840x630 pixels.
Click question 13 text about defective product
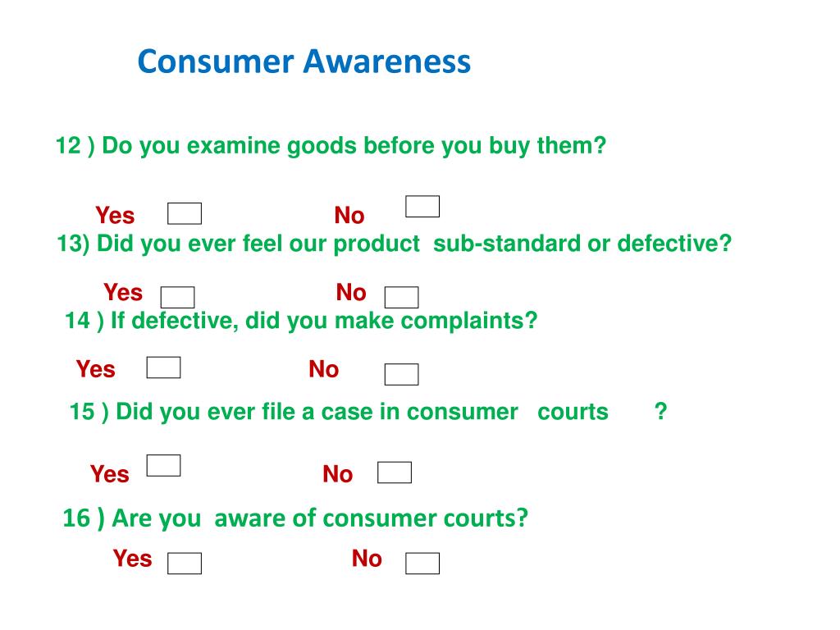click(394, 244)
